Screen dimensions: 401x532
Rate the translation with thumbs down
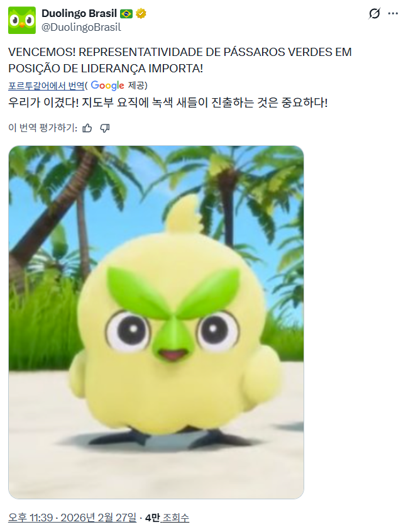(105, 128)
